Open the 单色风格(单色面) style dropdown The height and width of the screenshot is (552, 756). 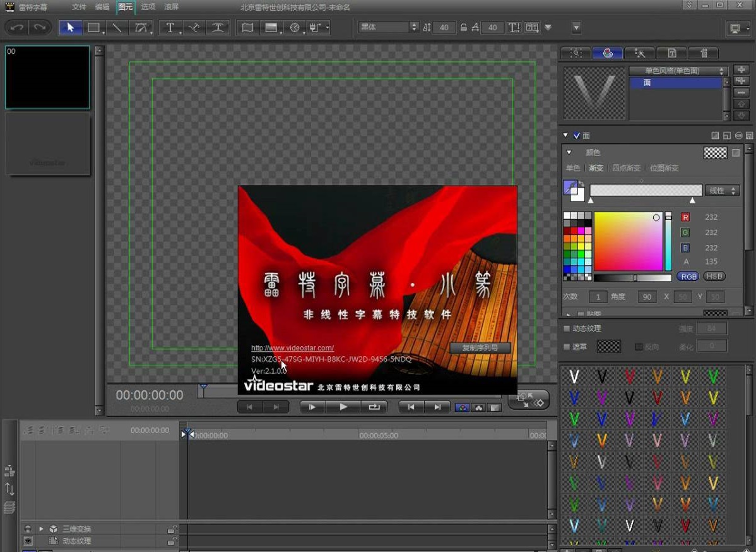(677, 71)
